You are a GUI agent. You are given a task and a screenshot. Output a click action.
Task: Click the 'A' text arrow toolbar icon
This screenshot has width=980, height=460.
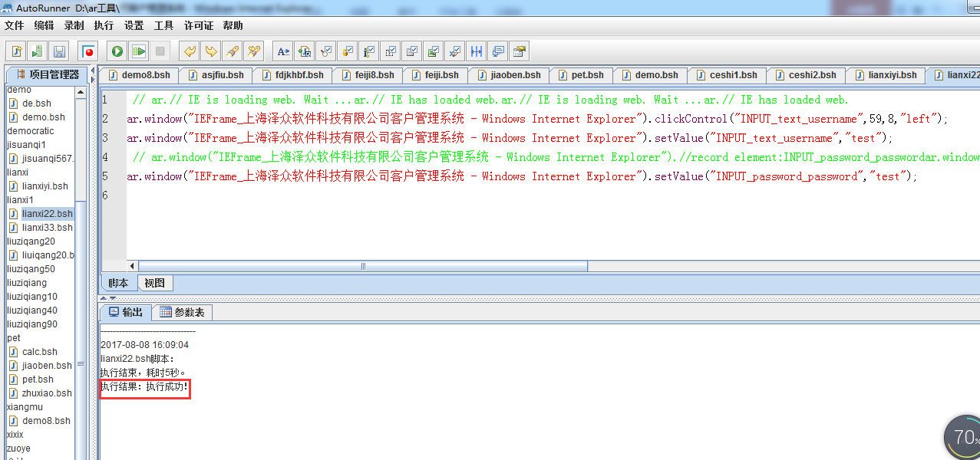point(283,51)
